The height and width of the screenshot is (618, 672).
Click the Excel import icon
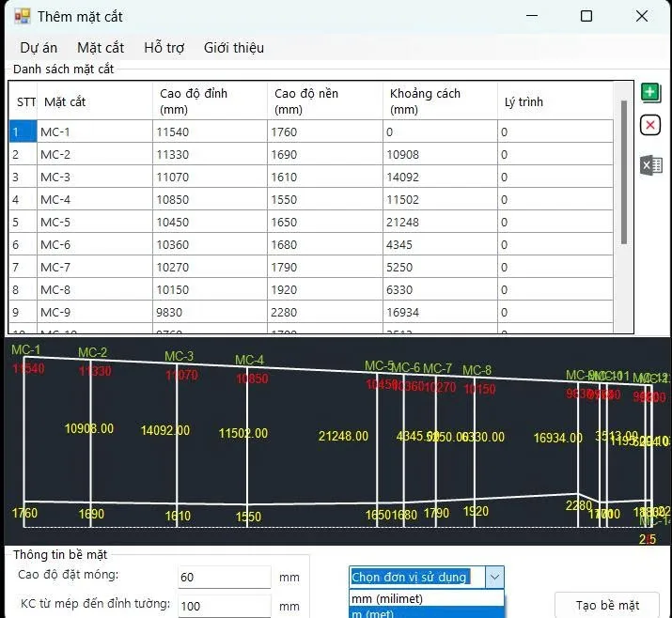point(651,165)
